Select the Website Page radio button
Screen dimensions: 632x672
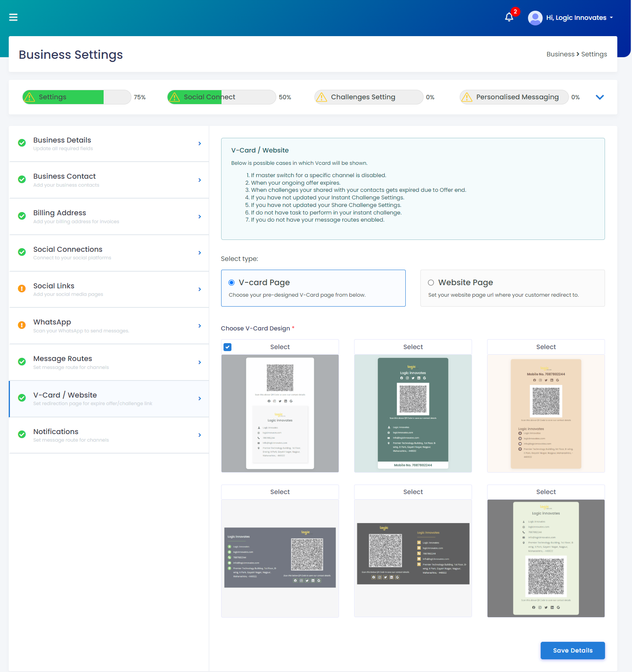tap(431, 283)
